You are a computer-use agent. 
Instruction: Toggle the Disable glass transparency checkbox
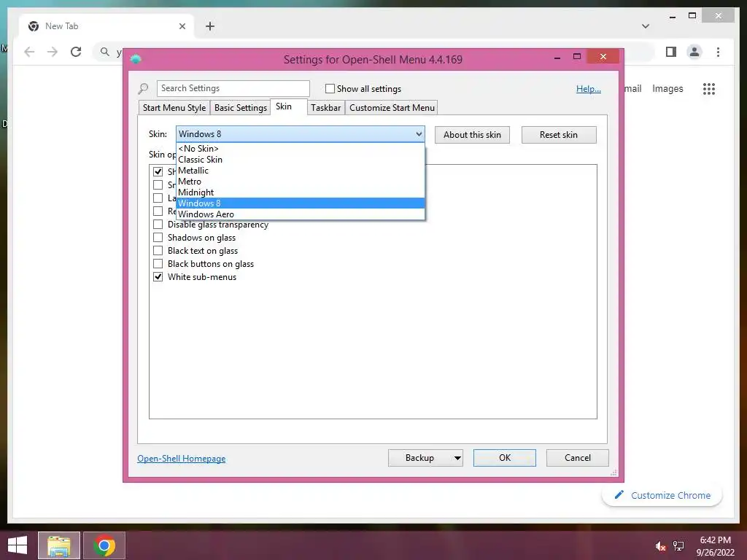(x=158, y=225)
